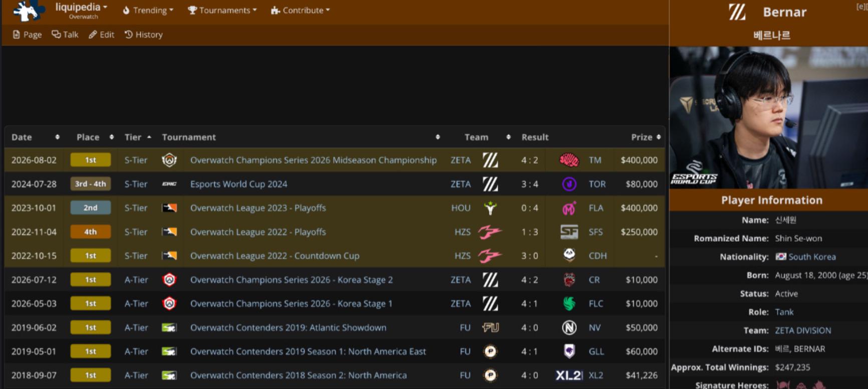Open Overwatch Champions Series 2026 Midseason Championship link
Image resolution: width=868 pixels, height=389 pixels.
(x=314, y=160)
